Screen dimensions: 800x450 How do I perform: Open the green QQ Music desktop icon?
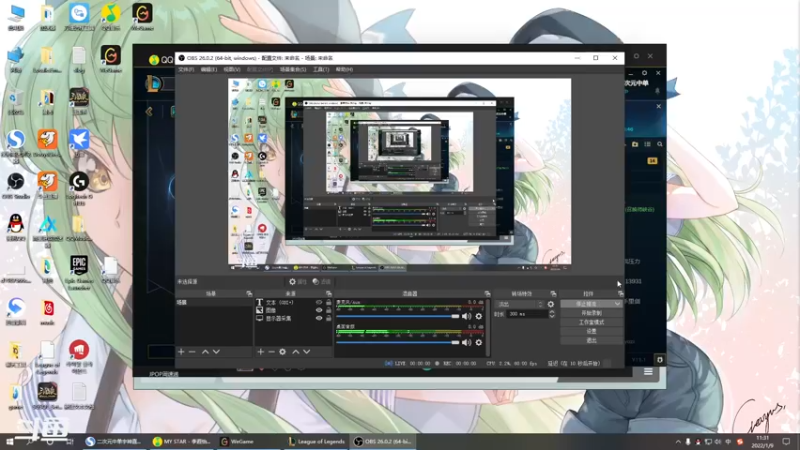click(111, 17)
